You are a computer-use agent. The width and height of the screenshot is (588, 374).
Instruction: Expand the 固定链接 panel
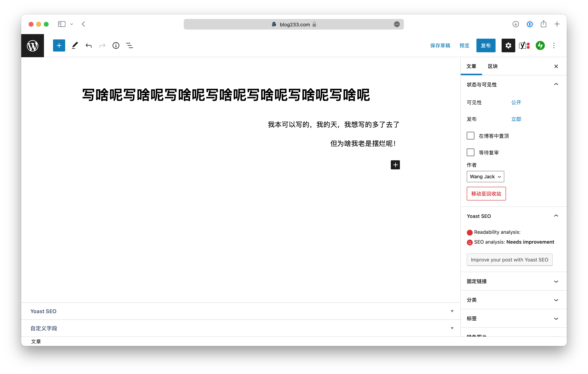(x=513, y=281)
